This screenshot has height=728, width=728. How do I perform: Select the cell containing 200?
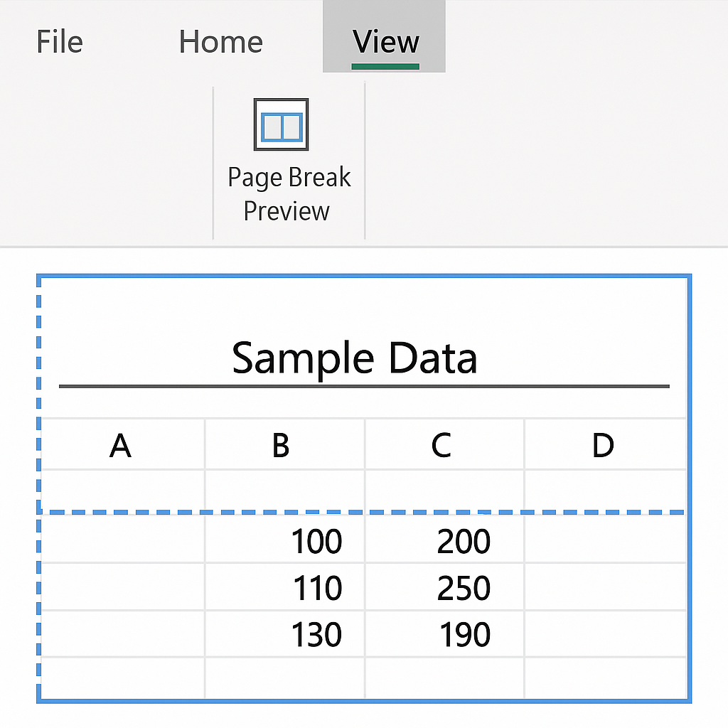click(444, 540)
